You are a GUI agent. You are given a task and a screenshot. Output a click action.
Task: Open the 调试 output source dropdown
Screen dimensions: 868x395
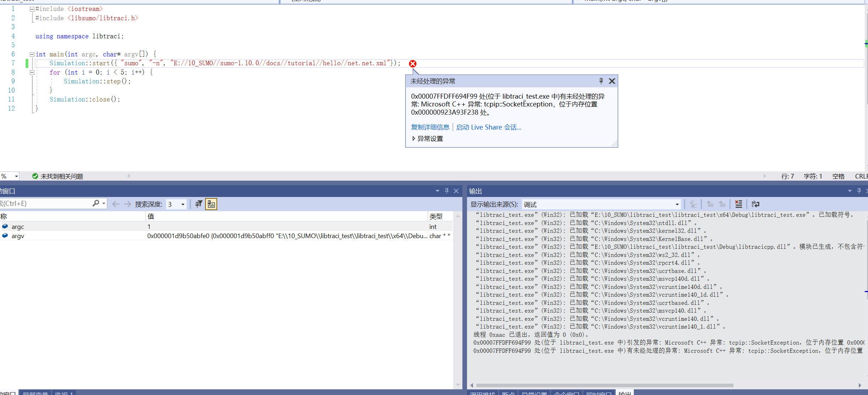coord(677,204)
